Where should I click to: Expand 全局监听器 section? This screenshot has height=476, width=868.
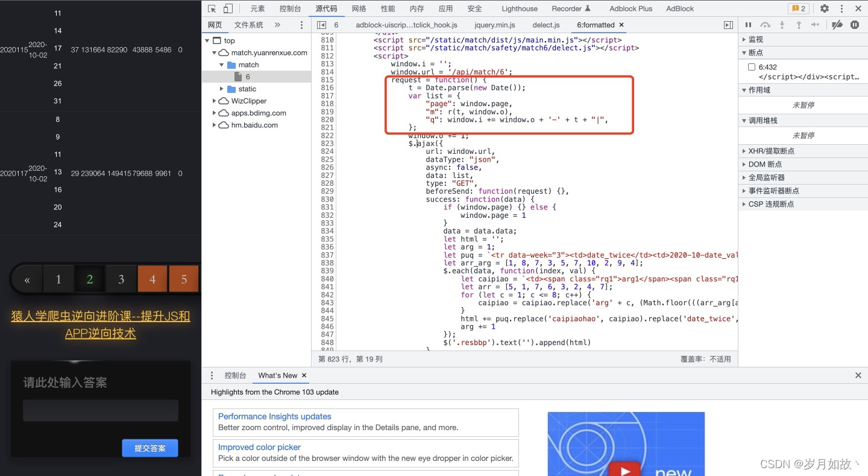(803, 177)
